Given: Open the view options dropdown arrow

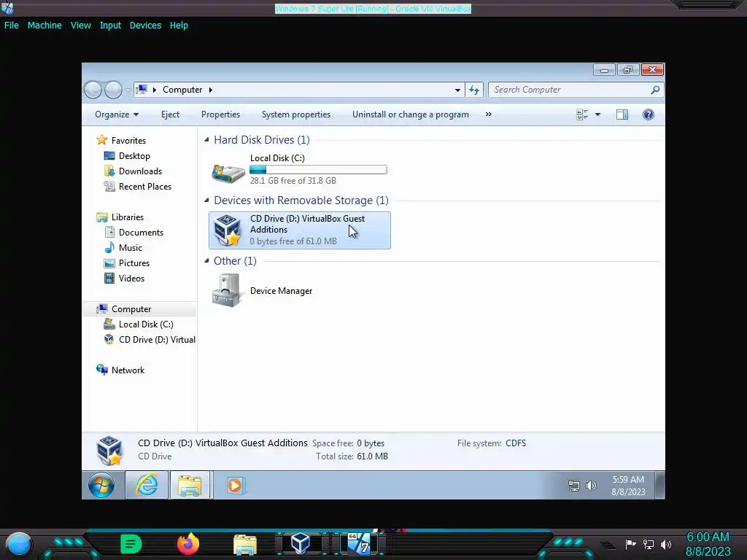Looking at the screenshot, I should pos(597,114).
